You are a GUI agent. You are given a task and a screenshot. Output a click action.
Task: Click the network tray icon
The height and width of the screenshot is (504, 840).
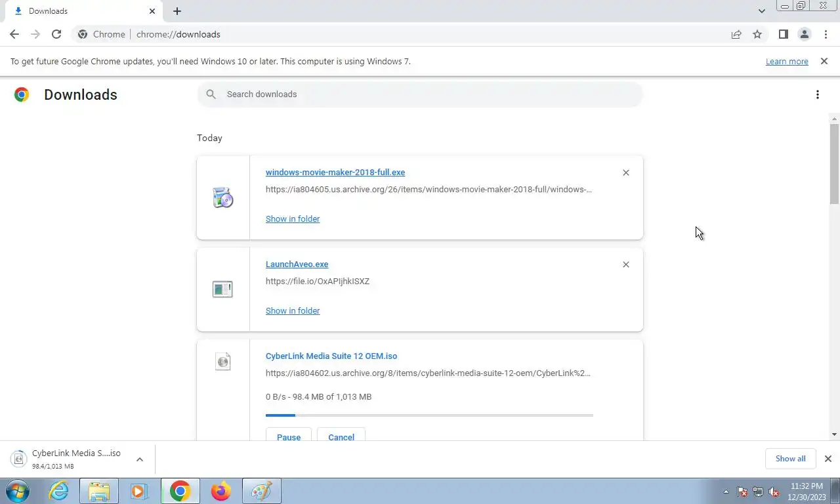[758, 492]
